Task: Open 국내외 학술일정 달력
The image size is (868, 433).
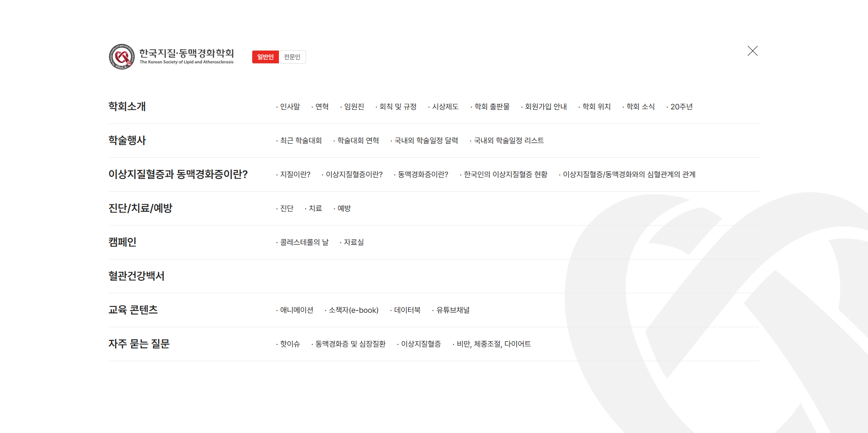Action: click(x=426, y=141)
